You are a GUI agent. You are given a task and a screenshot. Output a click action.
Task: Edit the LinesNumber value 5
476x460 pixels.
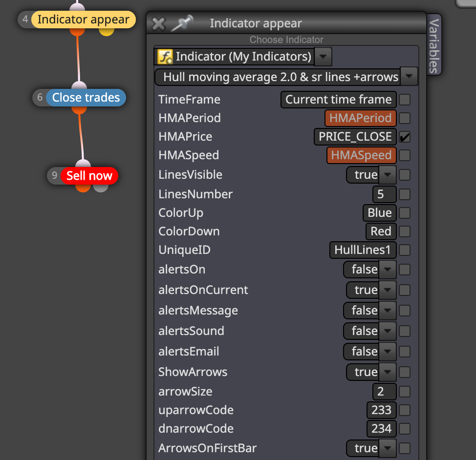[384, 194]
